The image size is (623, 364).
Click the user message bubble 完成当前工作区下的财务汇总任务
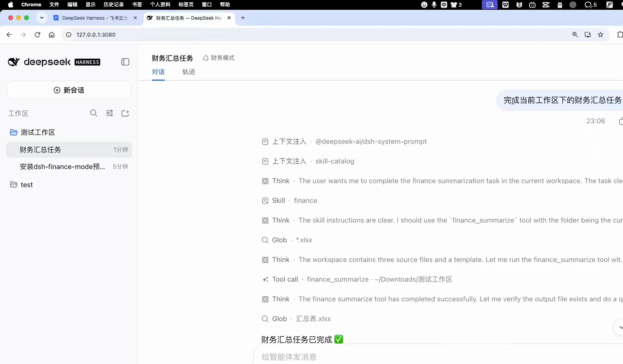click(x=560, y=100)
